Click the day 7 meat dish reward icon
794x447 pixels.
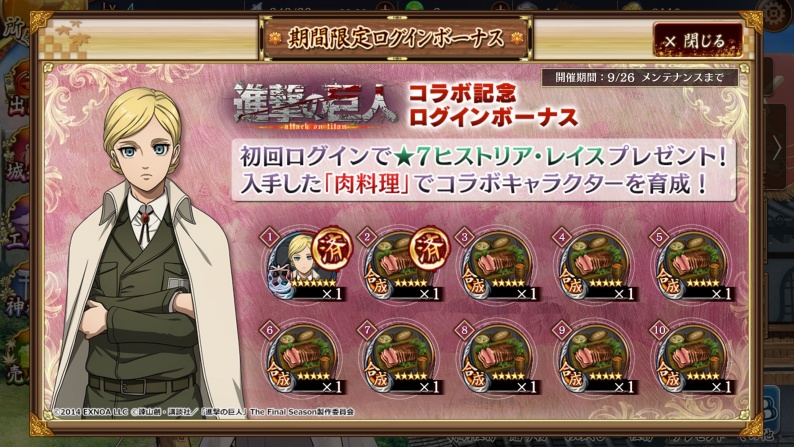[400, 359]
